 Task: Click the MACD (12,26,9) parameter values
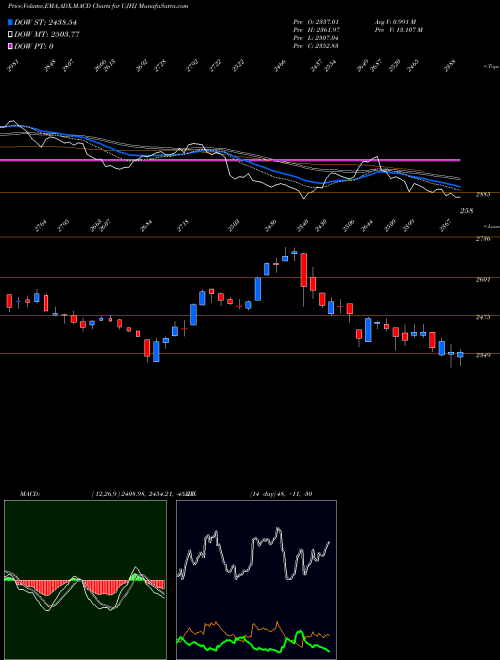[143, 494]
